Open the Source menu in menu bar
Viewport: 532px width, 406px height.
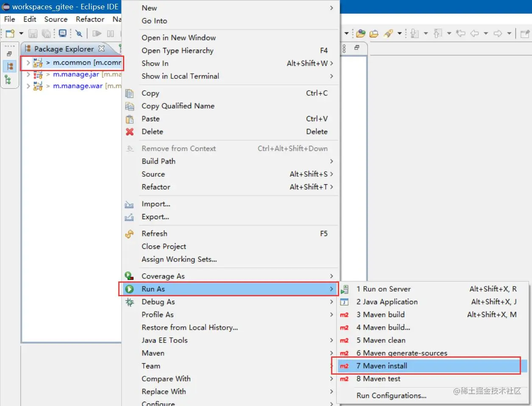click(56, 19)
